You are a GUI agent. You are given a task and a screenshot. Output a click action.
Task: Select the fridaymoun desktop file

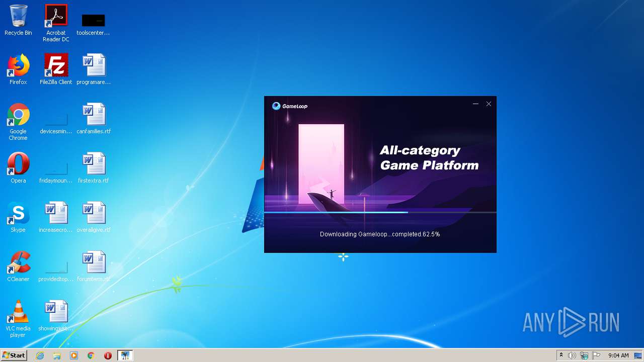point(56,174)
